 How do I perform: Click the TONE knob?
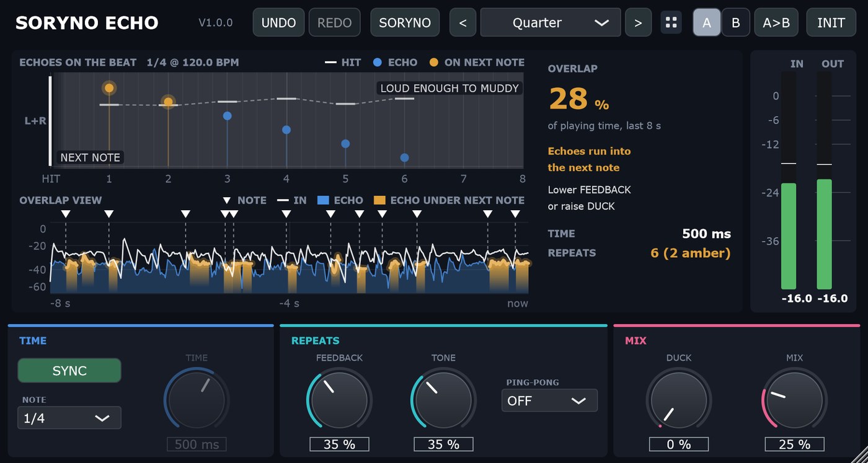443,400
